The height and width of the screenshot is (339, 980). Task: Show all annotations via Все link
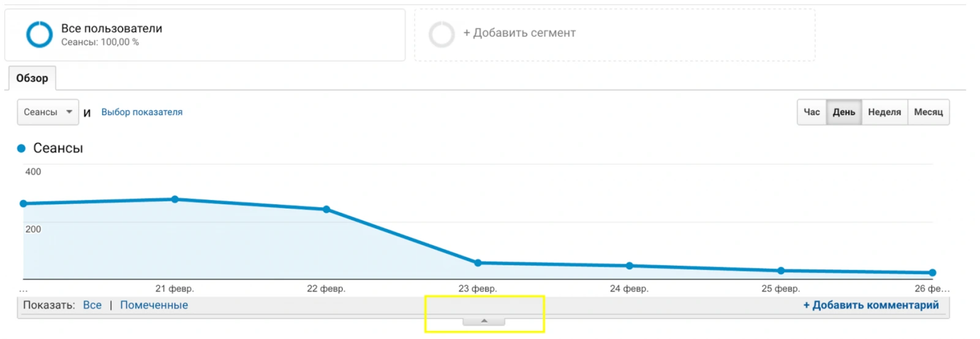pos(92,305)
